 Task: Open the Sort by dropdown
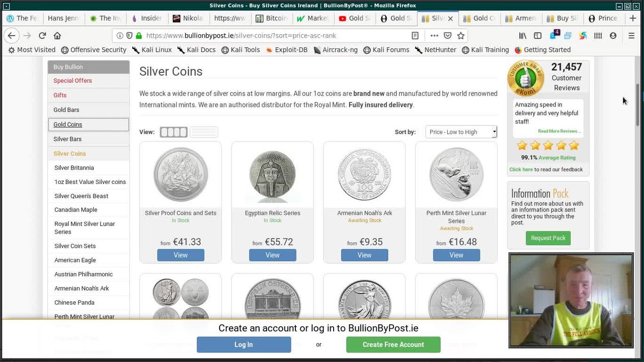click(x=461, y=132)
